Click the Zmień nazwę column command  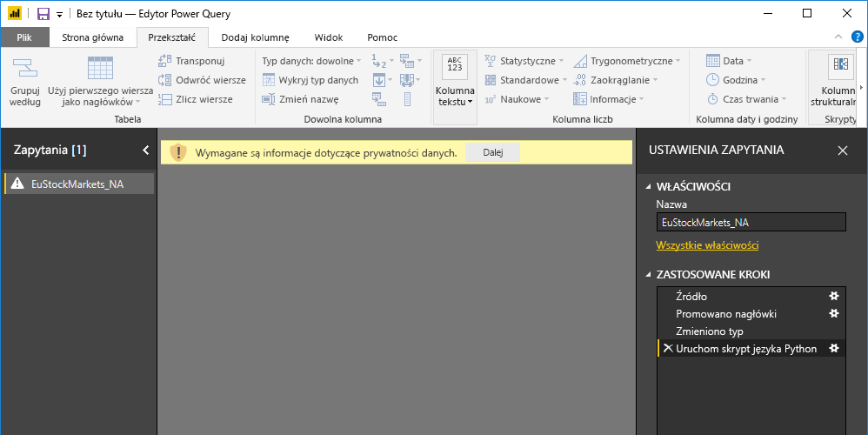pyautogui.click(x=301, y=100)
